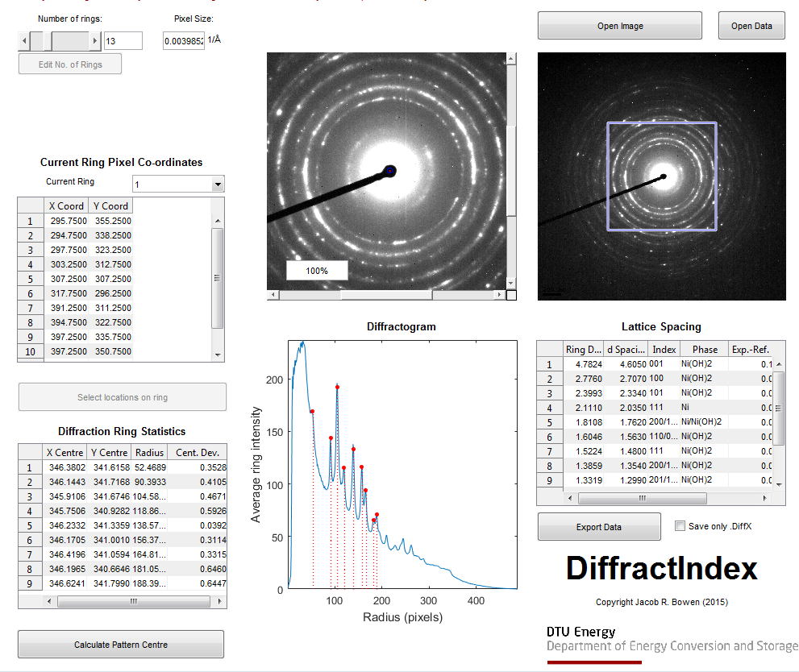
Task: Click the Open Data button
Action: click(x=751, y=26)
